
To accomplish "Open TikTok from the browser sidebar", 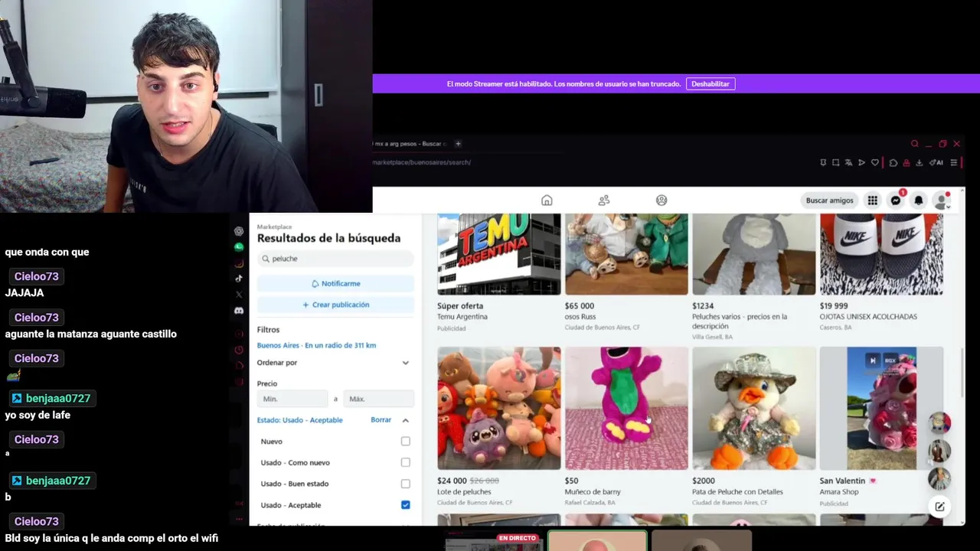I will tap(239, 279).
